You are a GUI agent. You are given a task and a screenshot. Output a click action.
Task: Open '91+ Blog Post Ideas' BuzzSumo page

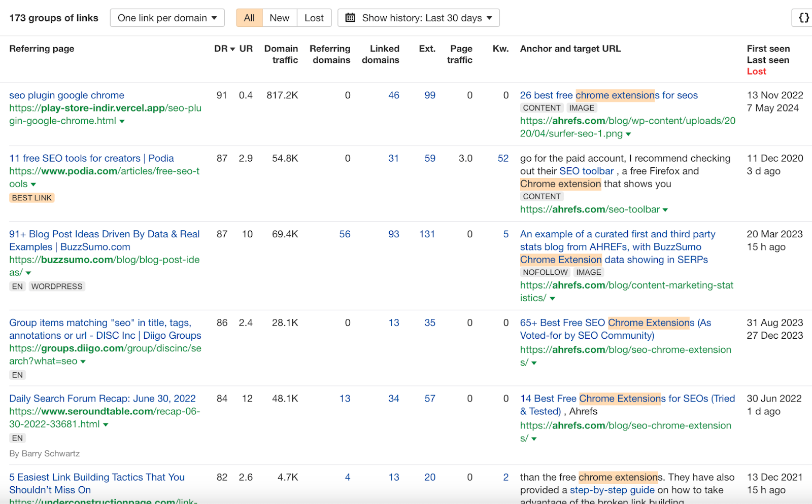tap(105, 240)
